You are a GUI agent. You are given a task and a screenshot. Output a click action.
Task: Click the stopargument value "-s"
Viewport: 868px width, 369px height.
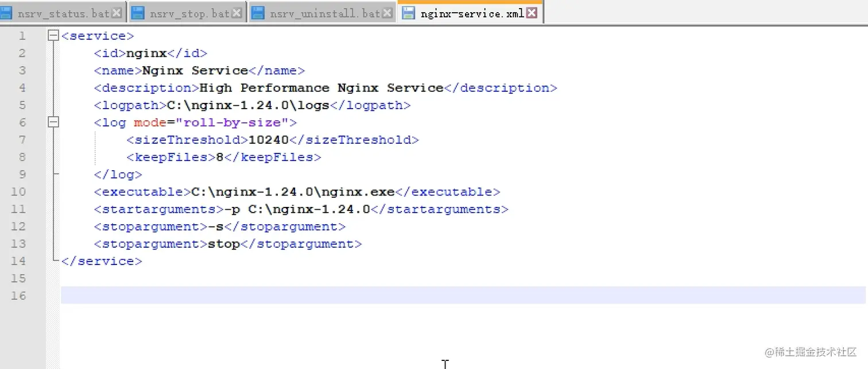click(x=215, y=226)
